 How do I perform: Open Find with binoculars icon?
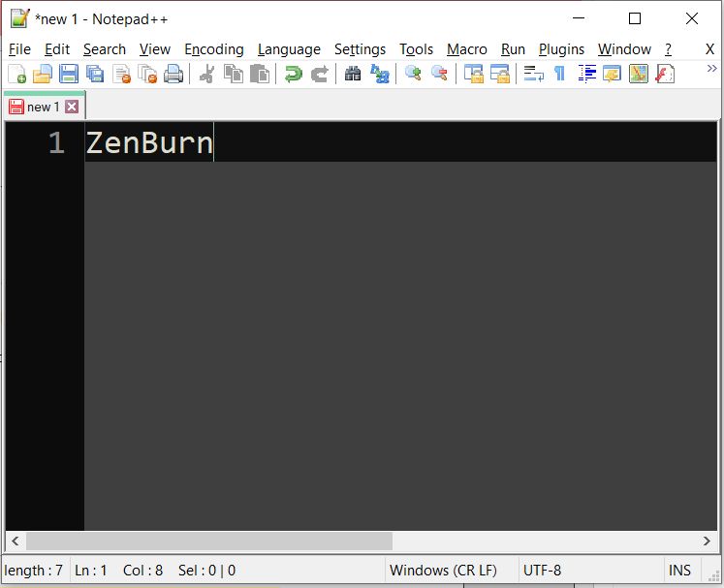coord(353,74)
